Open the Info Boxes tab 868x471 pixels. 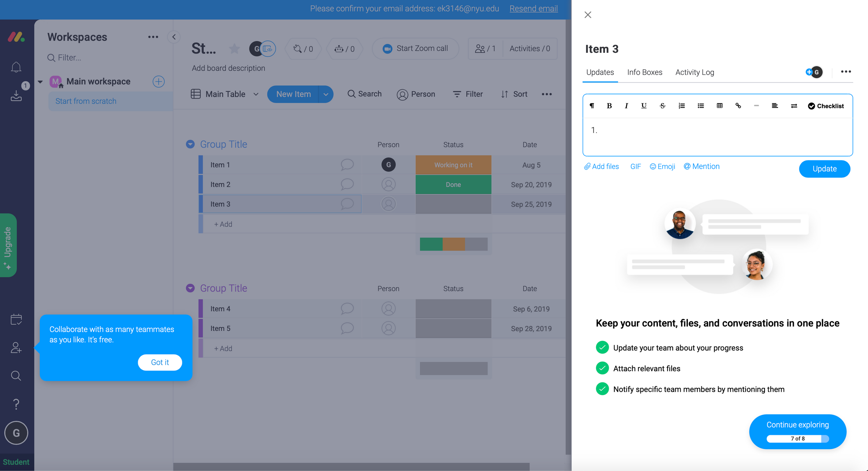(x=645, y=72)
